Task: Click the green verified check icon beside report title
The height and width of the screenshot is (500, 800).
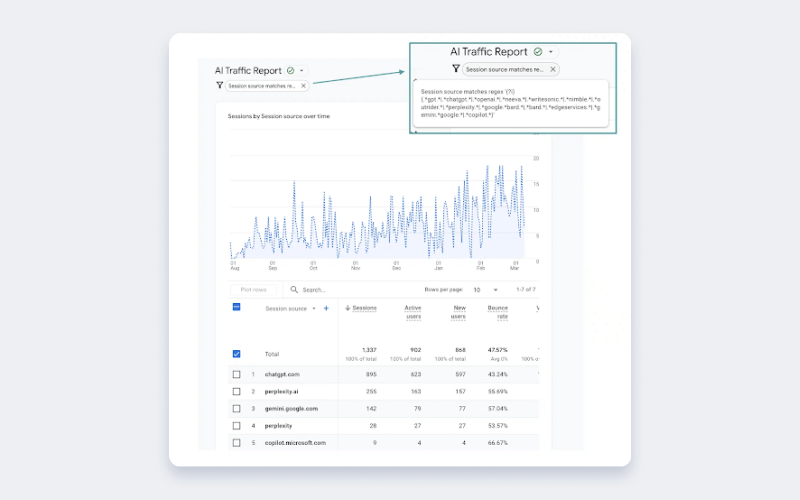Action: click(290, 71)
